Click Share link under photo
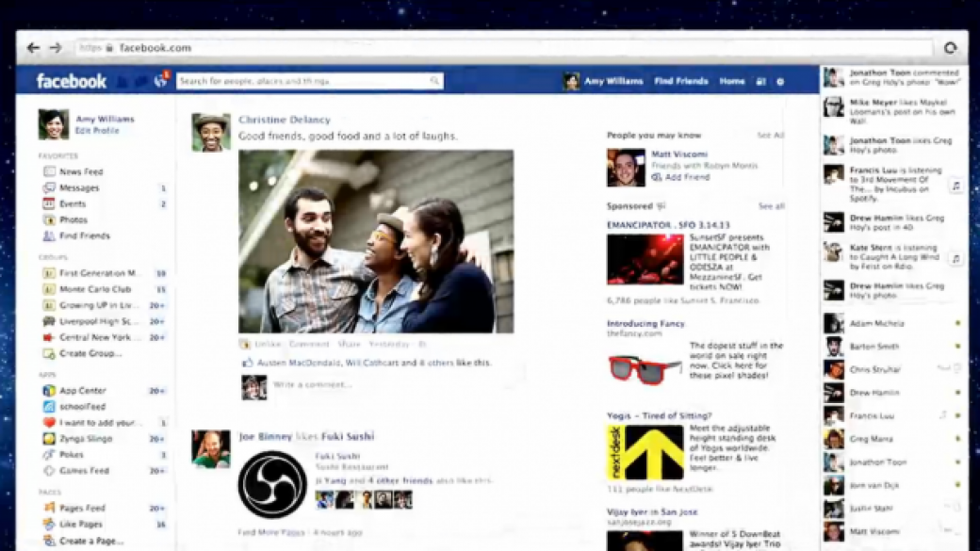This screenshot has width=980, height=551. (x=349, y=344)
